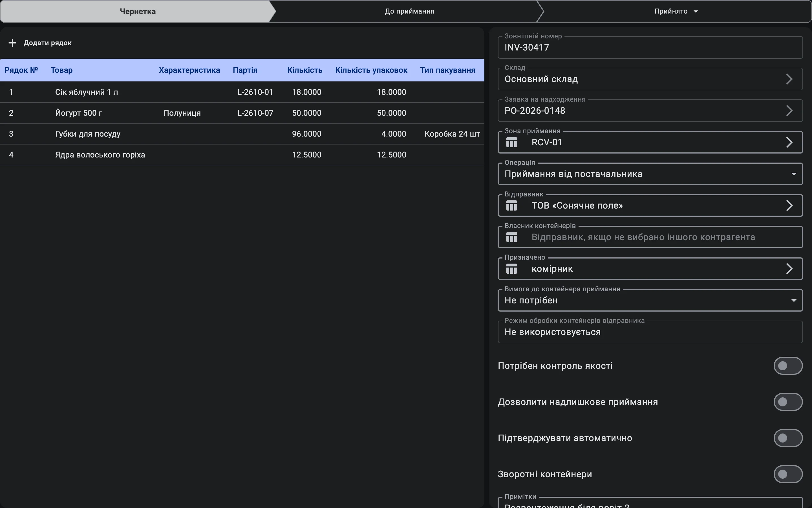This screenshot has width=812, height=508.
Task: Edit the Зовнішній номер field INV-30417
Action: tap(650, 47)
